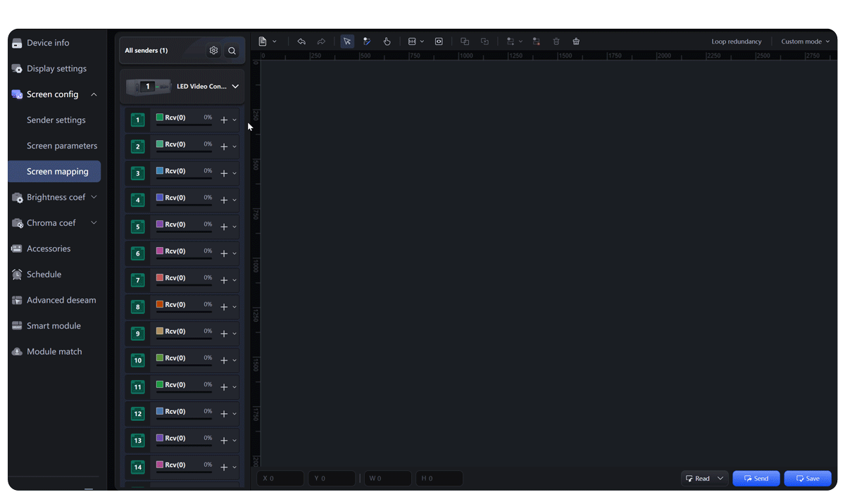Click the purple color swatch on port 5
The height and width of the screenshot is (504, 845).
(160, 224)
